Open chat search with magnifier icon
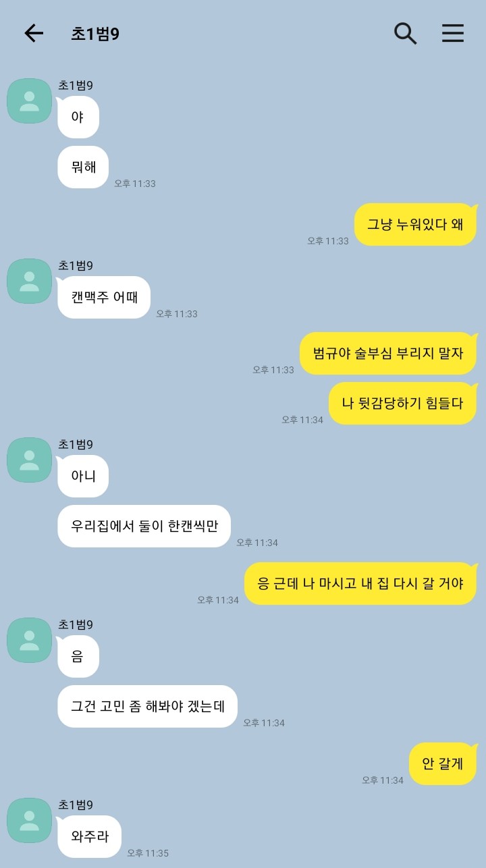Screen dimensions: 486x868 pyautogui.click(x=405, y=33)
